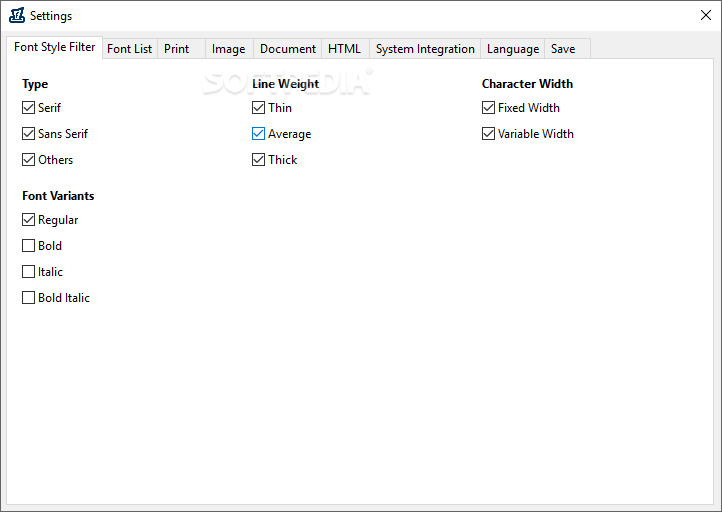Close the Settings window

coord(705,15)
